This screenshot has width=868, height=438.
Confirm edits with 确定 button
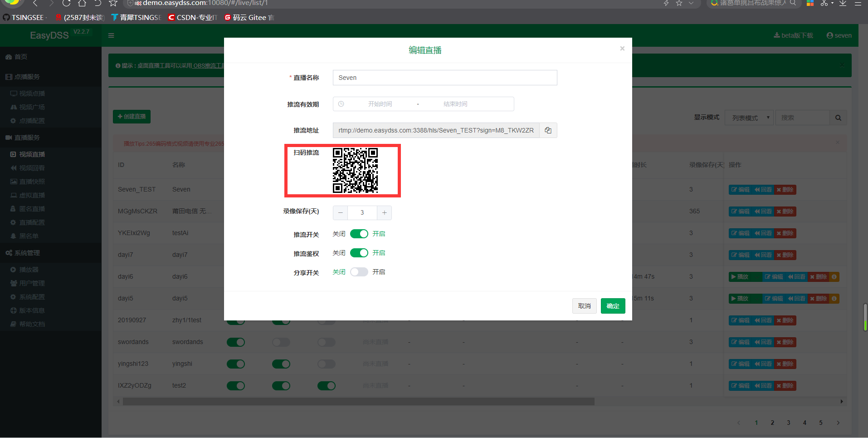pyautogui.click(x=613, y=306)
